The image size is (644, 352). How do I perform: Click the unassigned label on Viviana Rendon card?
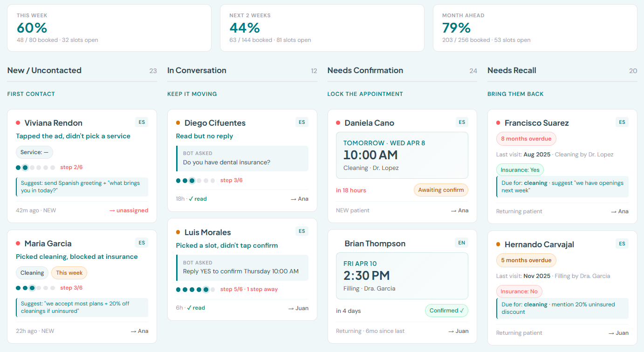click(x=129, y=210)
